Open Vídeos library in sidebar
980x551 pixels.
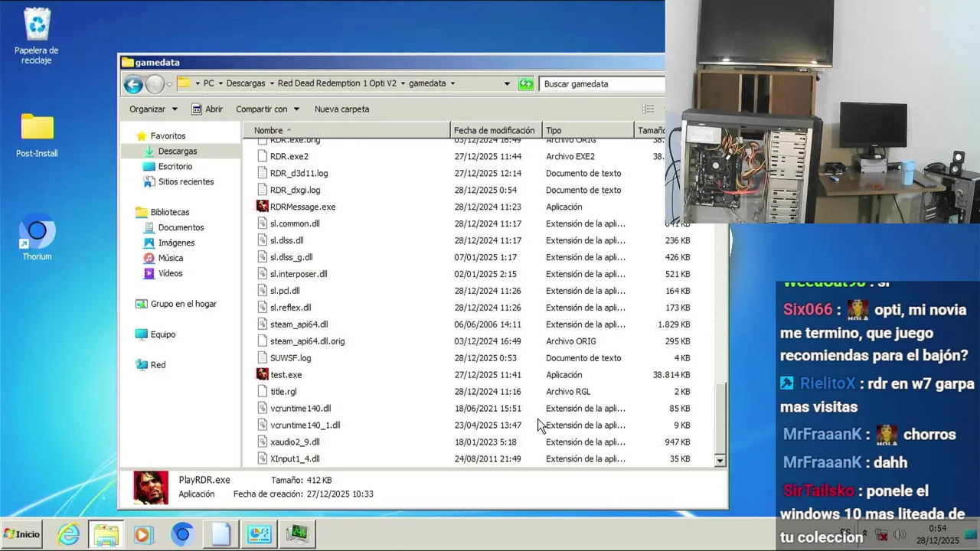tap(170, 273)
